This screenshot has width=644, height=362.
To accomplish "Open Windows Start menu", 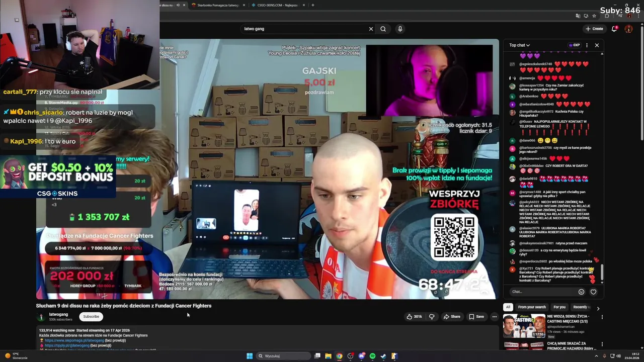I will tap(249, 356).
